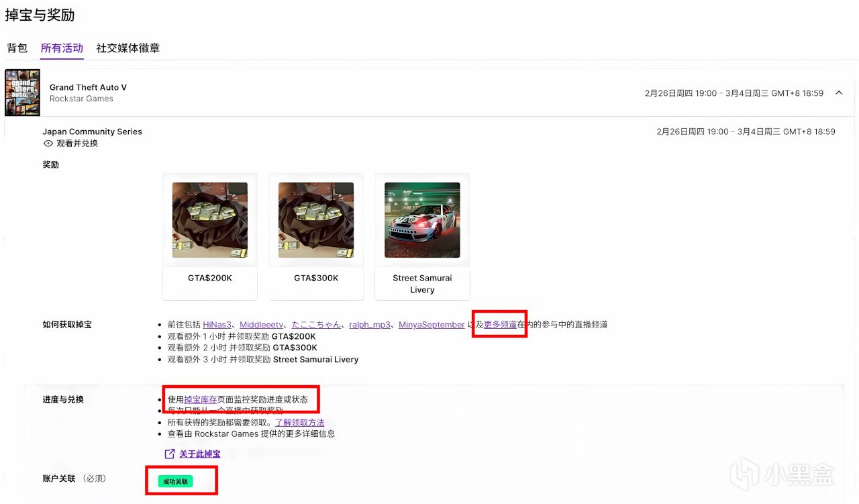Click the Grand Theft Auto V cover art
Image resolution: width=859 pixels, height=504 pixels.
pos(22,93)
